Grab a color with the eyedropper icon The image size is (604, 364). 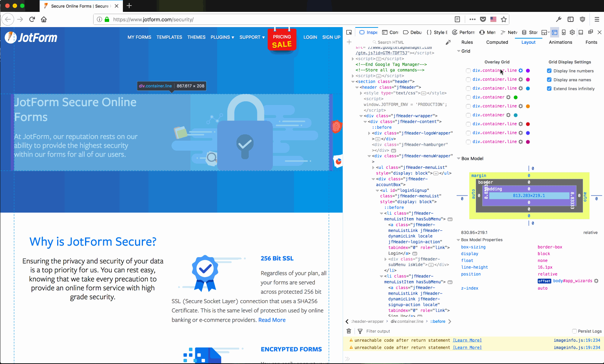448,42
